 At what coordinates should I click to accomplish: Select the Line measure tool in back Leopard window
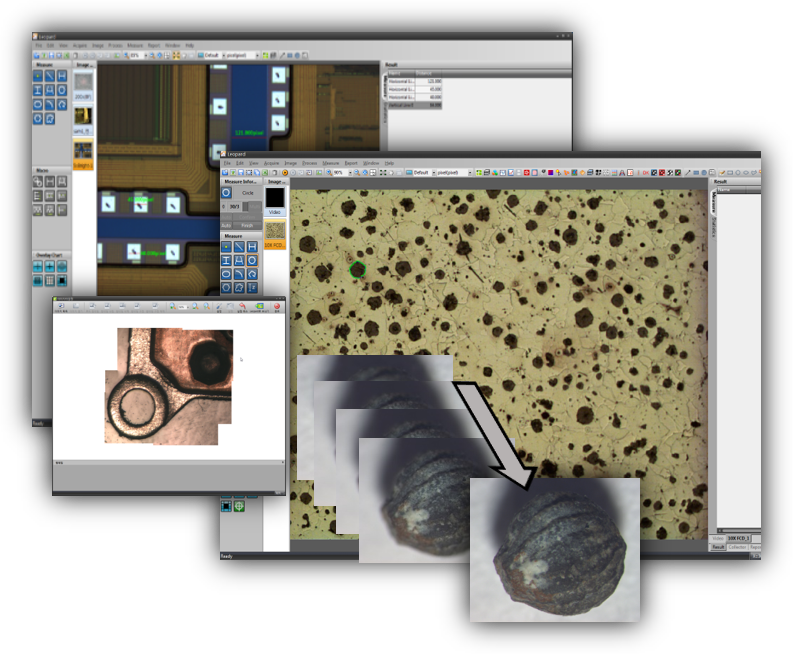click(50, 76)
